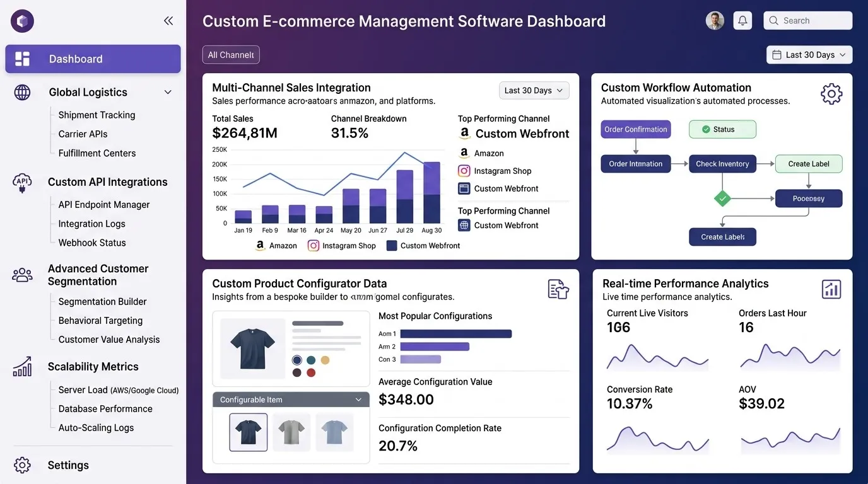
Task: Click the Product Configurator clipboard puzzle icon
Action: pyautogui.click(x=558, y=289)
